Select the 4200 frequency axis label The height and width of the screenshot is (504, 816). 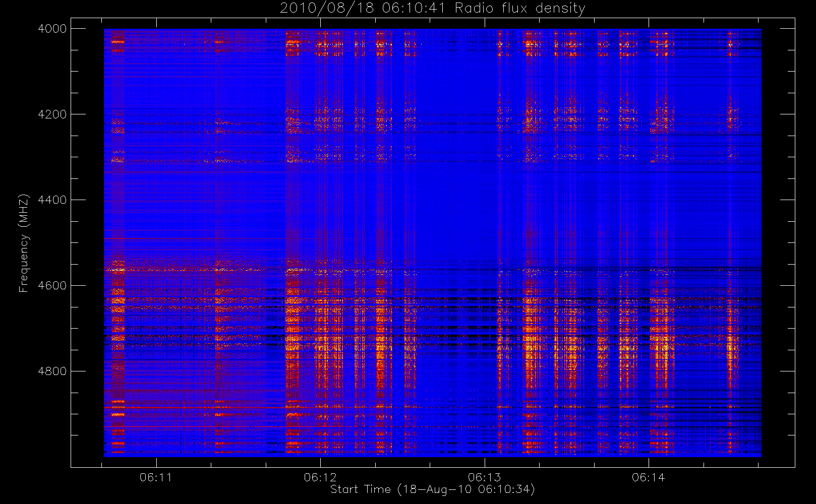tap(52, 114)
